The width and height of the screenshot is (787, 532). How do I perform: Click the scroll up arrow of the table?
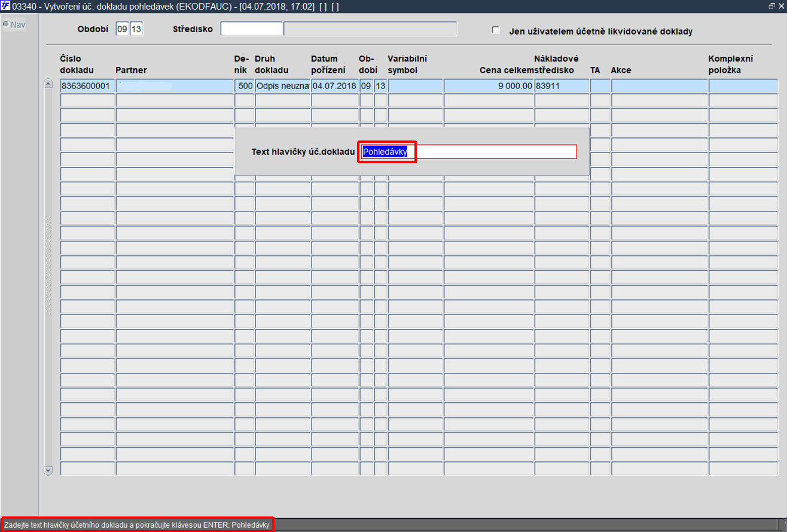pos(48,84)
